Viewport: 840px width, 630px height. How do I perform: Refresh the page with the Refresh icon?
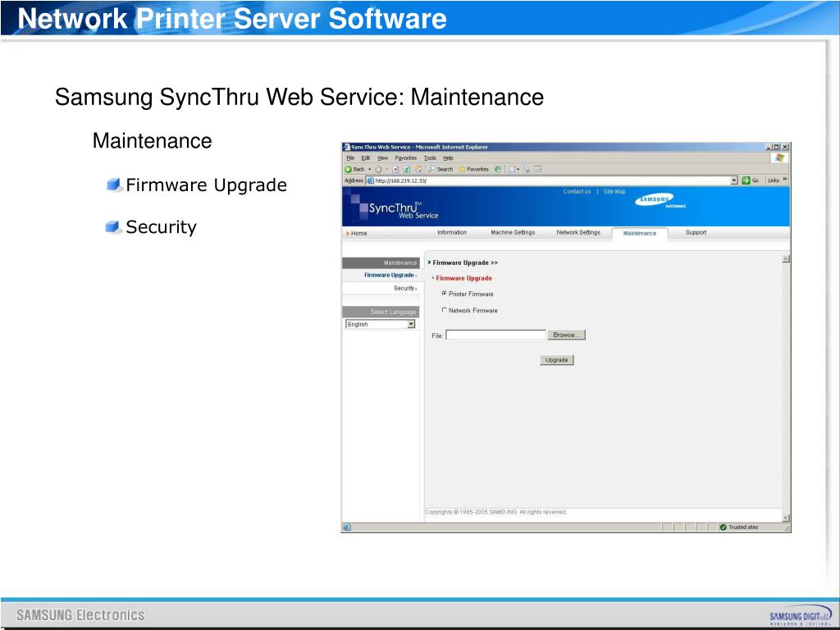click(407, 169)
